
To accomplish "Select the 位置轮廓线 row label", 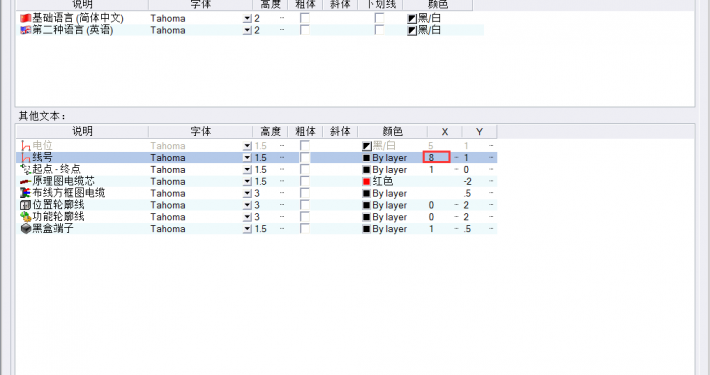I will (x=58, y=205).
